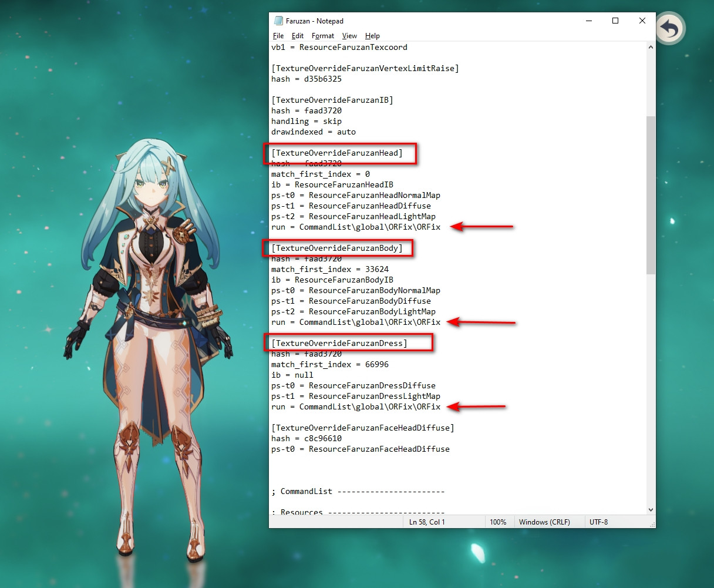This screenshot has width=714, height=588.
Task: Click the vertical scrollbar thumb
Action: 651,194
